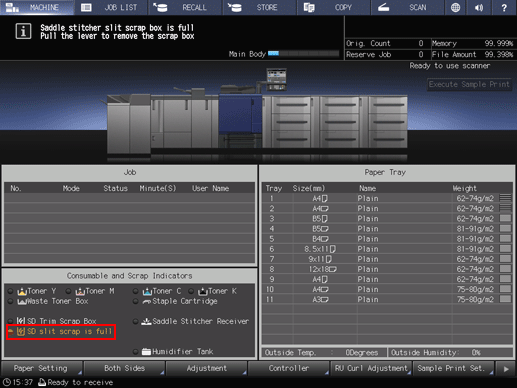Click the Toner K status indicator light
This screenshot has width=517, height=388.
pyautogui.click(x=191, y=291)
